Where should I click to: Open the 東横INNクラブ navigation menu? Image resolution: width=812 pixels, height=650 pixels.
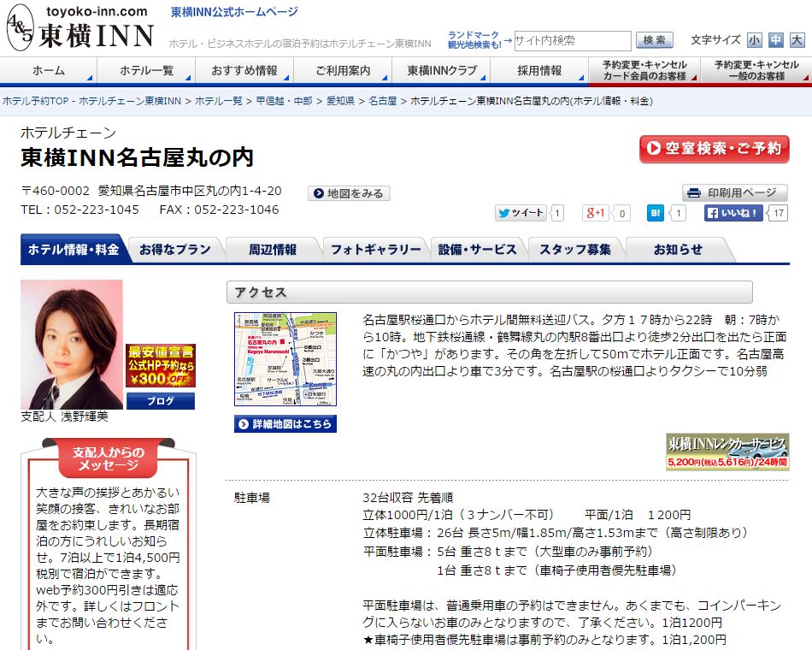[x=441, y=70]
